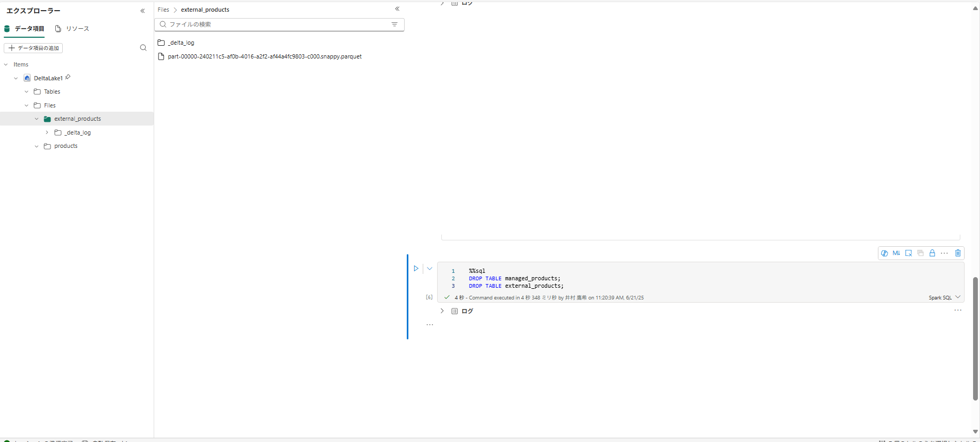Open the file filter icon
980x442 pixels.
coord(395,24)
